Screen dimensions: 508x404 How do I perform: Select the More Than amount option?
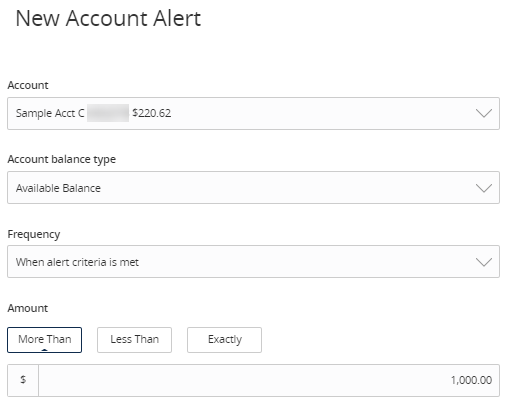click(44, 340)
